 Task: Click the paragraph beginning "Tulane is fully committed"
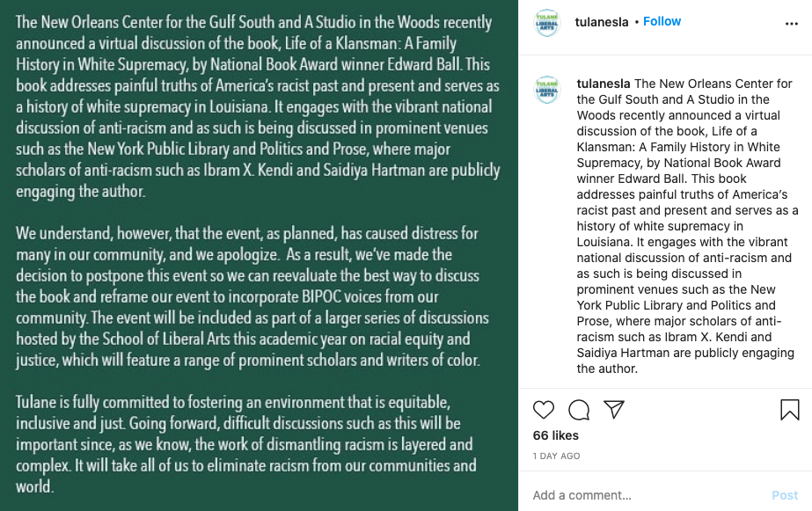click(x=246, y=444)
